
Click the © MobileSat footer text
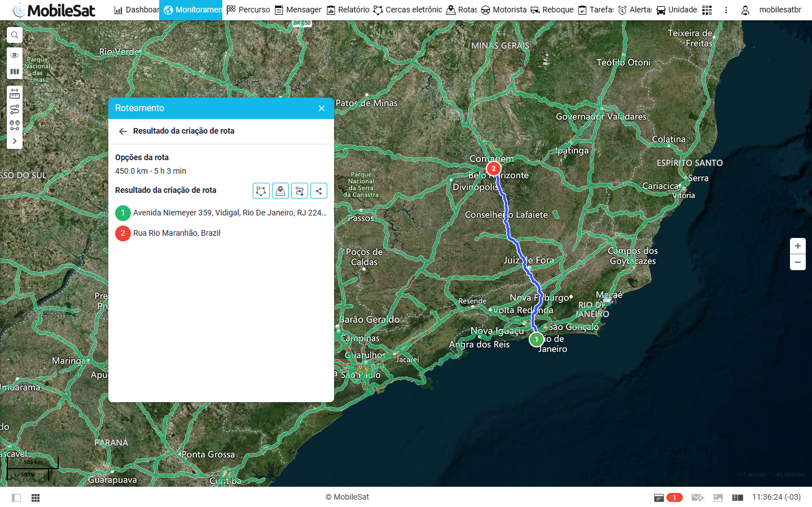coord(347,497)
